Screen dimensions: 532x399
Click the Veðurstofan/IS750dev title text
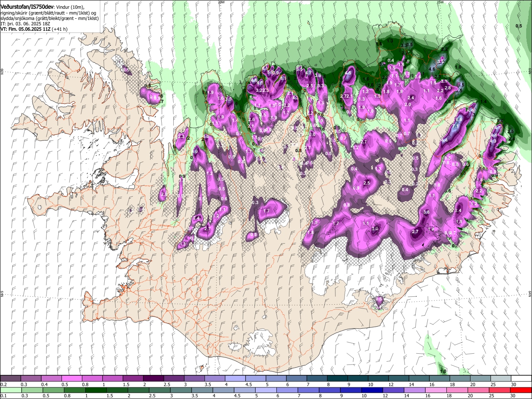(27, 6)
